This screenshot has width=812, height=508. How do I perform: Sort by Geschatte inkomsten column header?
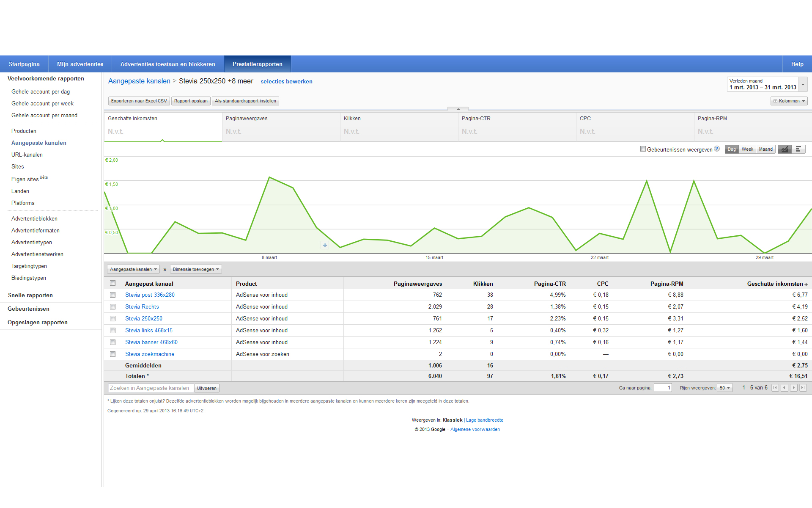[777, 284]
